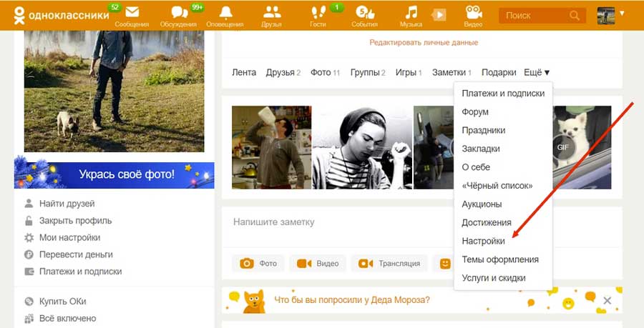644x328 pixels.
Task: Open Гости footprints icon
Action: point(318,12)
